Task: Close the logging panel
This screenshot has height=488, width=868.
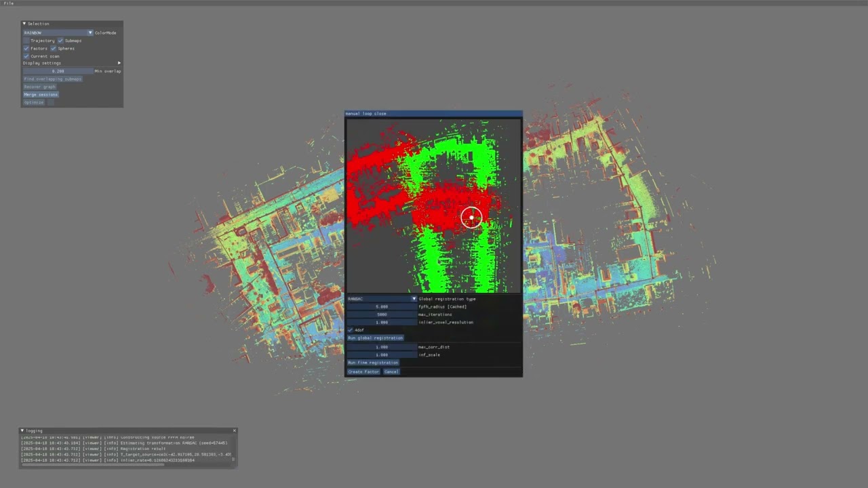Action: pos(235,430)
